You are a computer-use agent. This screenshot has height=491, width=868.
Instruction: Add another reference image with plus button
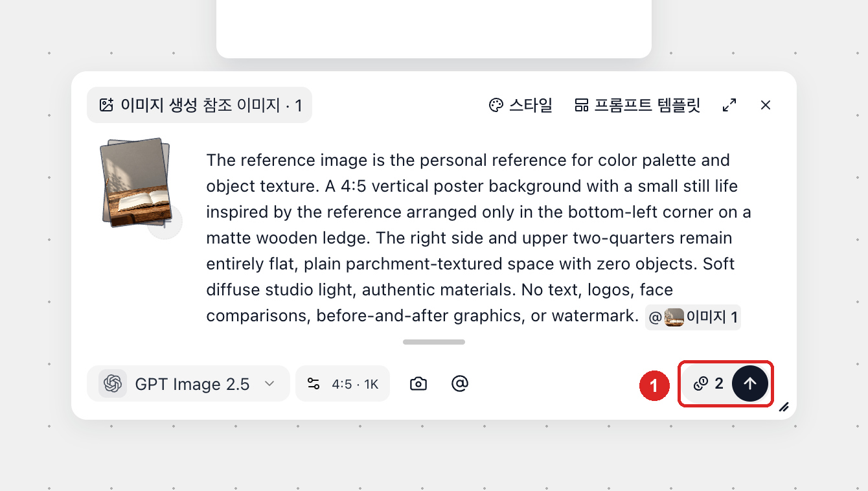(x=165, y=223)
